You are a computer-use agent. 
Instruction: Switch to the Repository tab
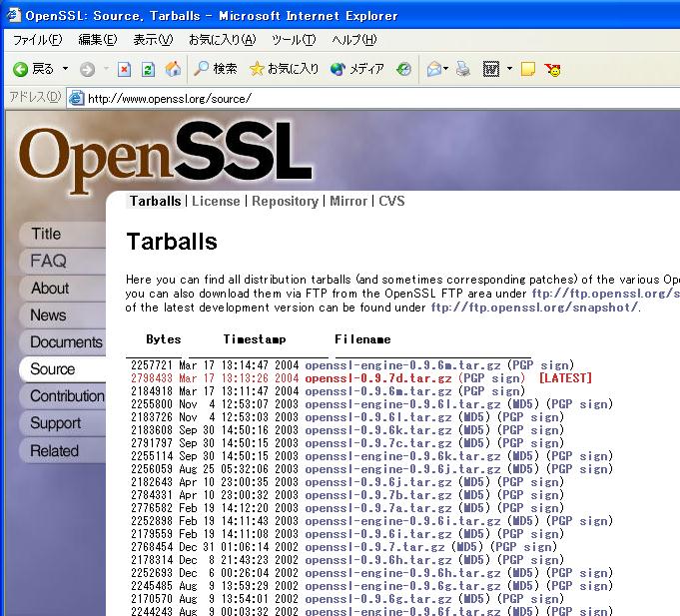point(285,201)
